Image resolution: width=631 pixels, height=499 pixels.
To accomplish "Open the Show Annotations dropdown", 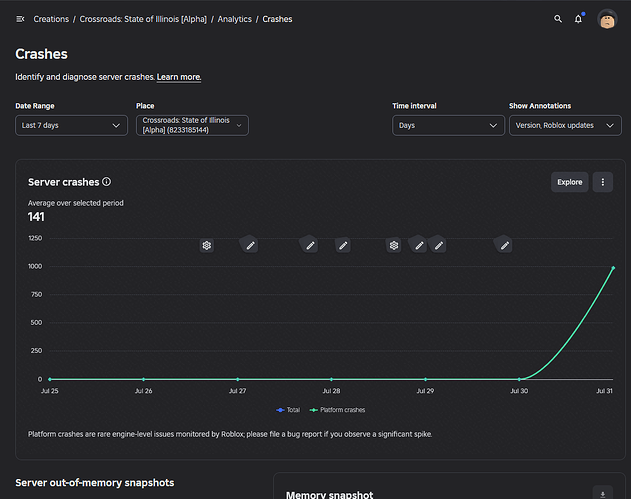I will pyautogui.click(x=565, y=126).
